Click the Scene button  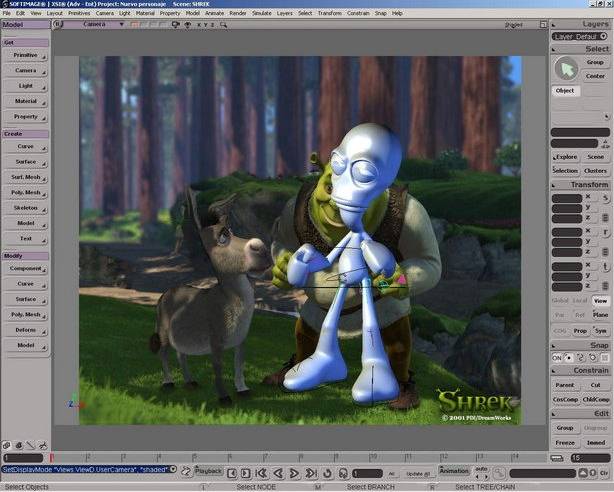coord(595,157)
